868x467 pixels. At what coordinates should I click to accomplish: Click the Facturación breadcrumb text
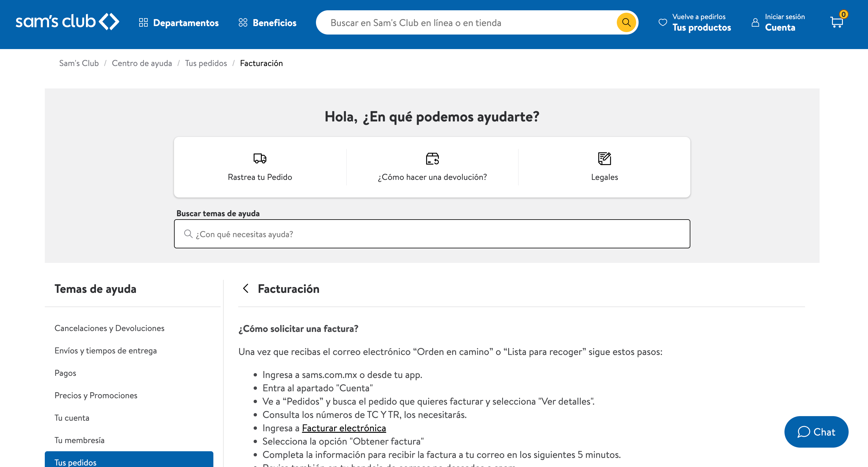(x=261, y=63)
